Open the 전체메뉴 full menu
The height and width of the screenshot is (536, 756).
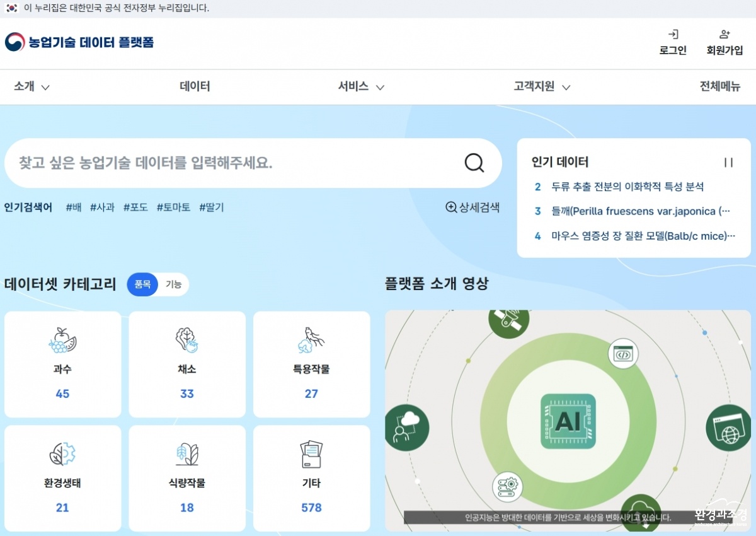tap(720, 87)
